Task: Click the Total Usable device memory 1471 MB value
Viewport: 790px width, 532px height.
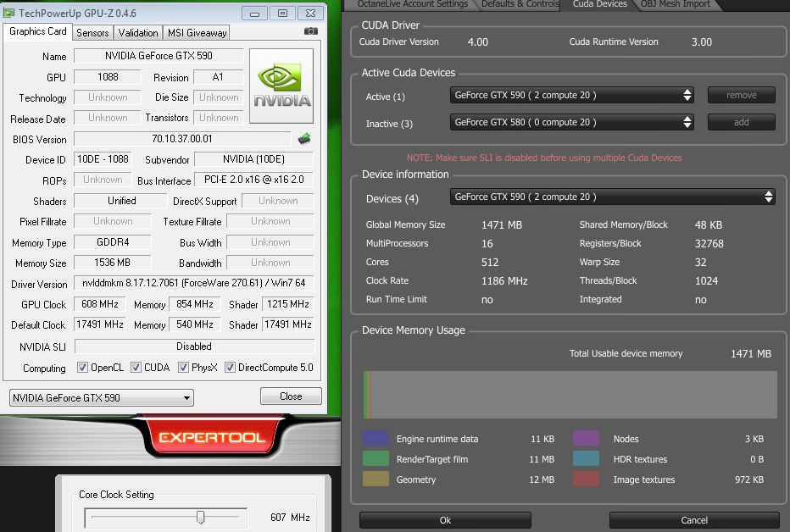Action: pos(751,354)
